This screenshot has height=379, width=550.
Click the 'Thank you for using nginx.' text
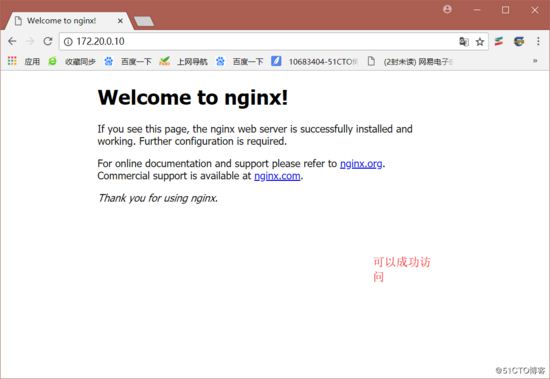coord(158,198)
